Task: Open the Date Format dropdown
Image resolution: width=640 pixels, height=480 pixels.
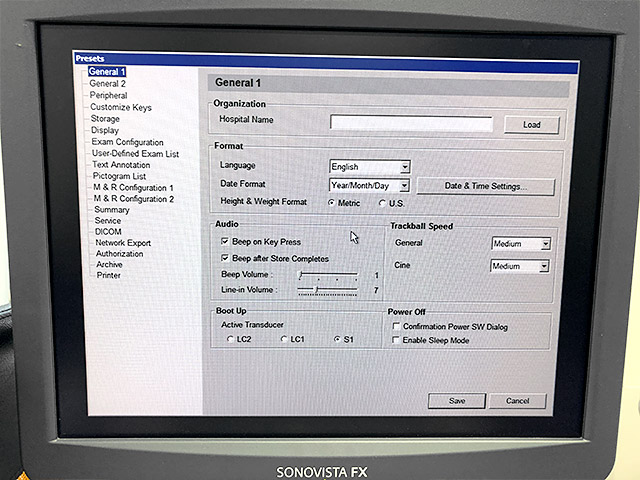Action: [x=369, y=186]
